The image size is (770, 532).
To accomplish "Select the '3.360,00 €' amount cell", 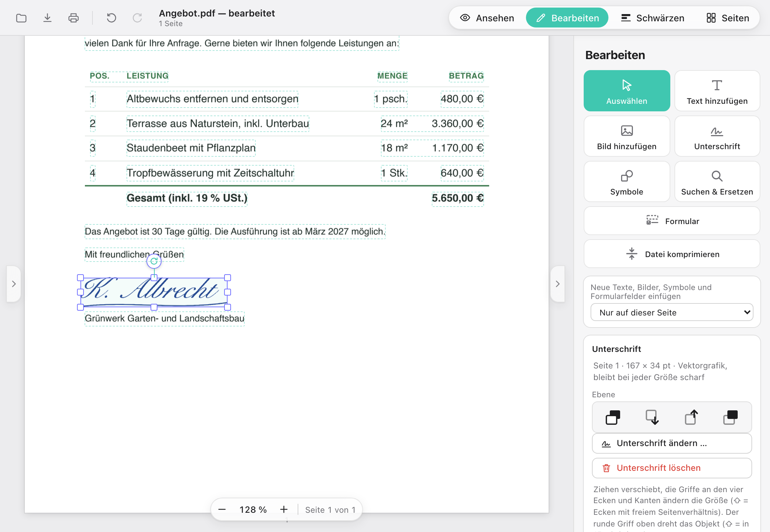I will pos(458,124).
